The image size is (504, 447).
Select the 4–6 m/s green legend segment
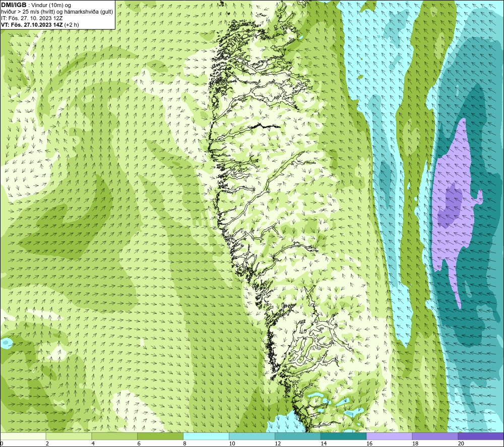(114, 436)
